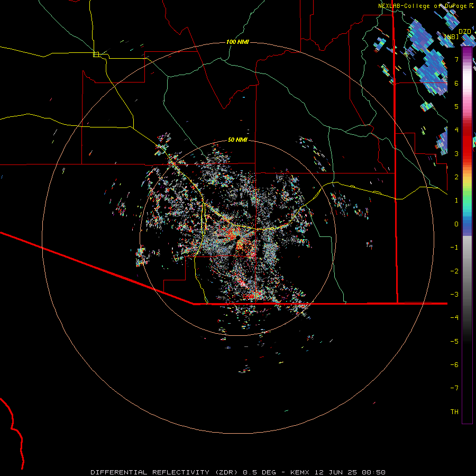Click the -4 value on the color scale
The image size is (476, 476).
click(454, 318)
